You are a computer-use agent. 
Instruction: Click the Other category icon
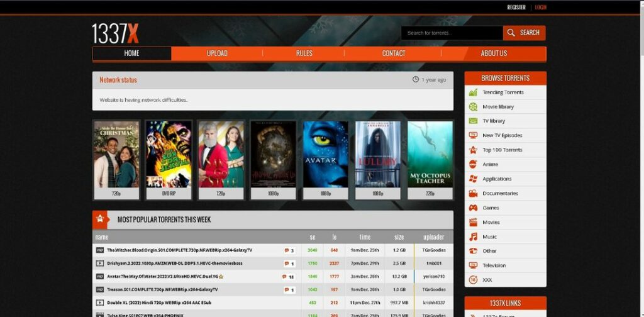click(x=473, y=251)
